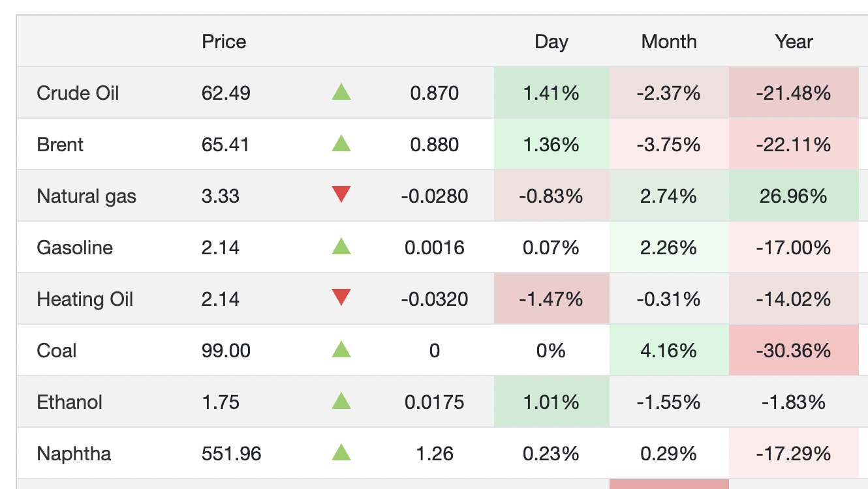Click Crude Oil month change -2.37%

[x=669, y=93]
